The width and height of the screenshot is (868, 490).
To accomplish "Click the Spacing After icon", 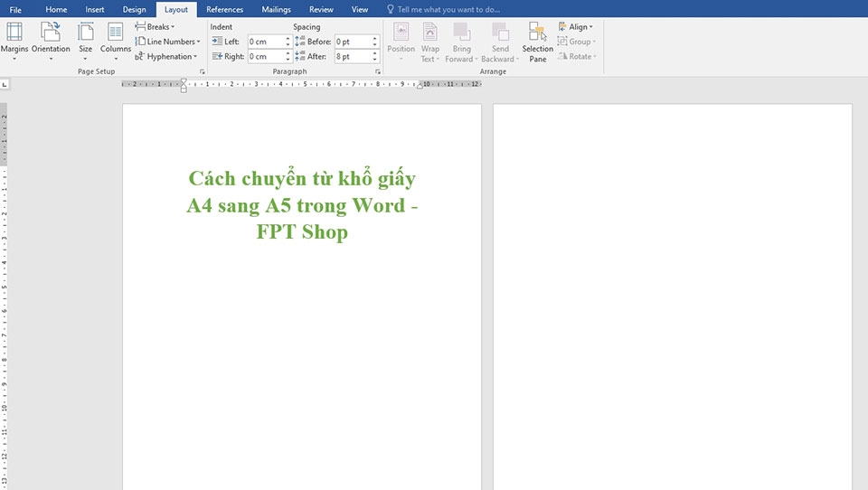I will [x=300, y=56].
